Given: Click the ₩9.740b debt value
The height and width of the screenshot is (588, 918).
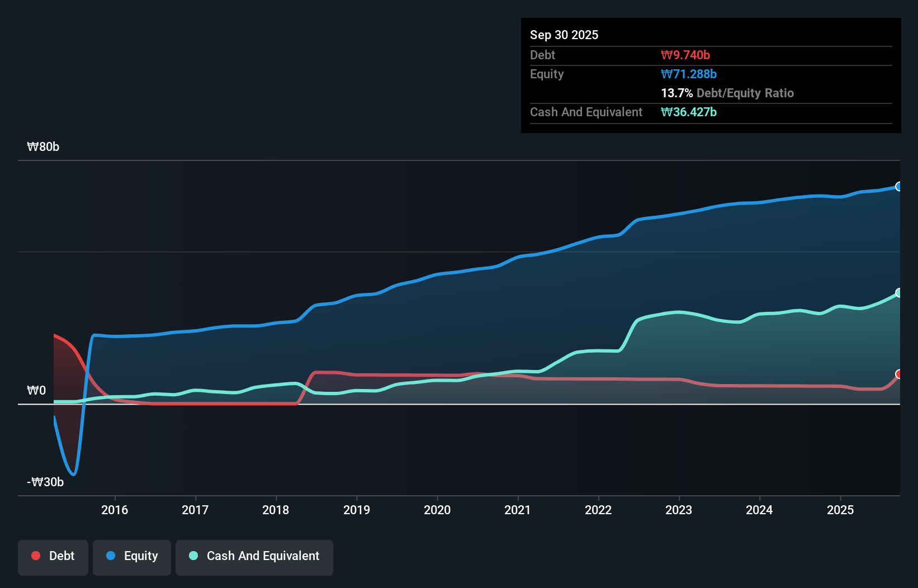Looking at the screenshot, I should point(685,55).
